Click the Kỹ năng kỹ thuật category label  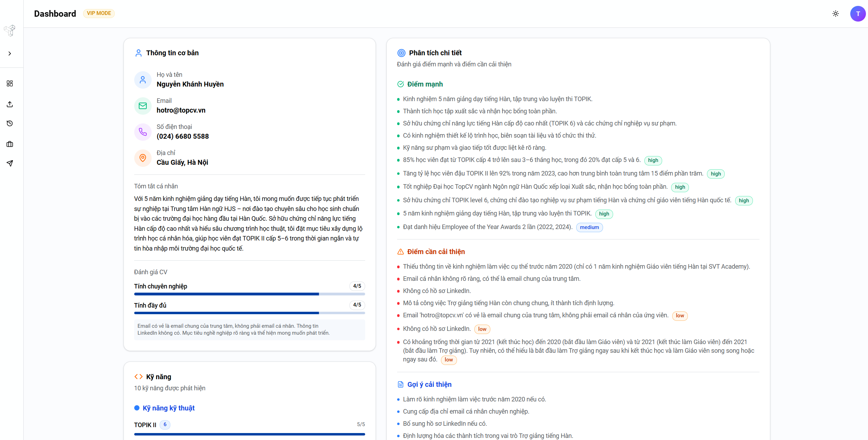[x=168, y=408]
